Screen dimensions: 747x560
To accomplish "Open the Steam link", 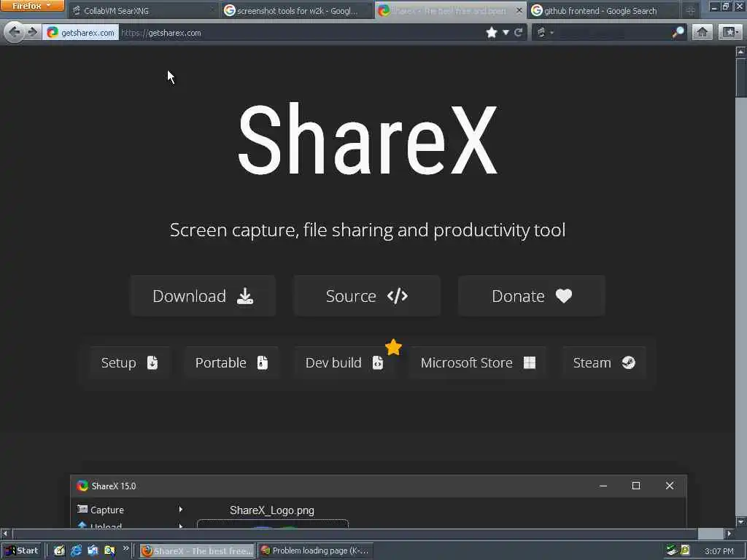I will 604,363.
